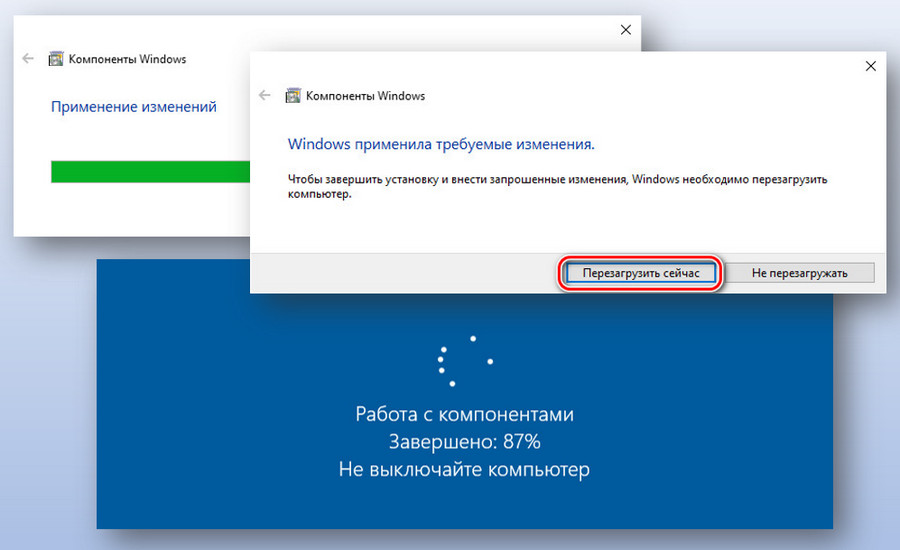Image resolution: width=900 pixels, height=550 pixels.
Task: Click the 'Не выключайте компьютер' warning text
Action: (x=464, y=469)
